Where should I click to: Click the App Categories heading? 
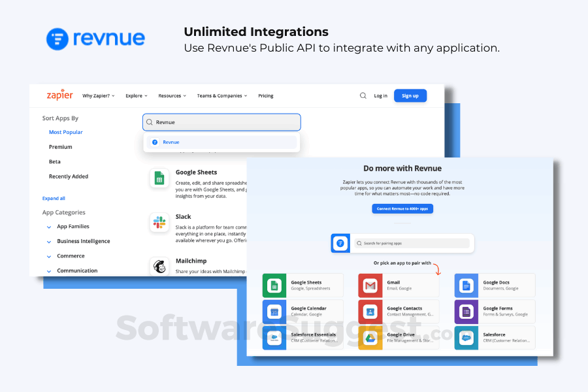tap(64, 212)
